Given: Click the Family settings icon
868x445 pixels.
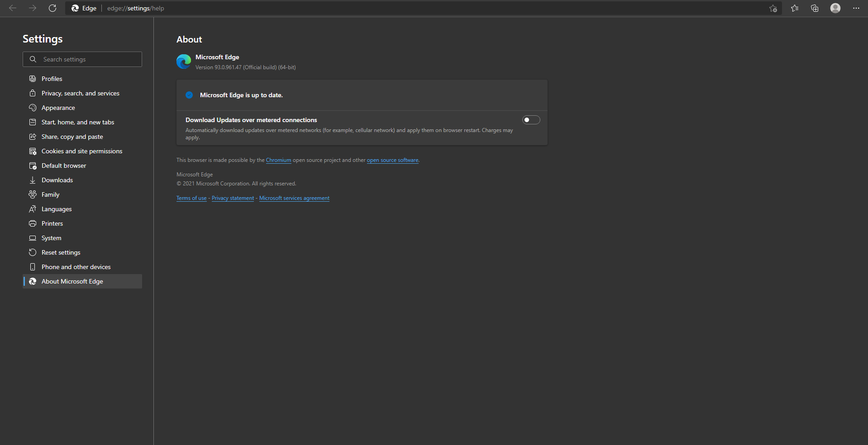Looking at the screenshot, I should pos(33,194).
